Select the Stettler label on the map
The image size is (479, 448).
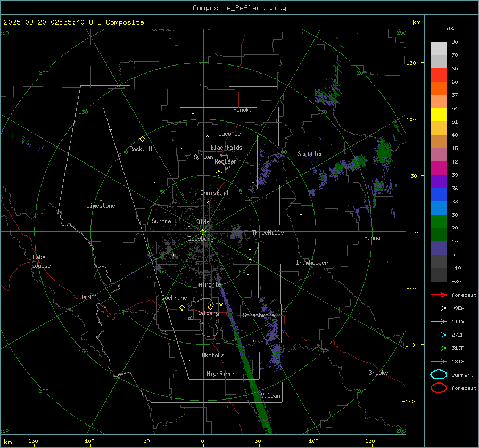[x=310, y=154]
